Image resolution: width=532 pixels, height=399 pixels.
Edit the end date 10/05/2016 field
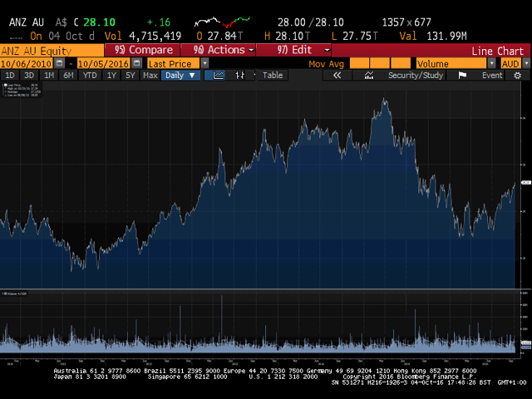point(103,63)
